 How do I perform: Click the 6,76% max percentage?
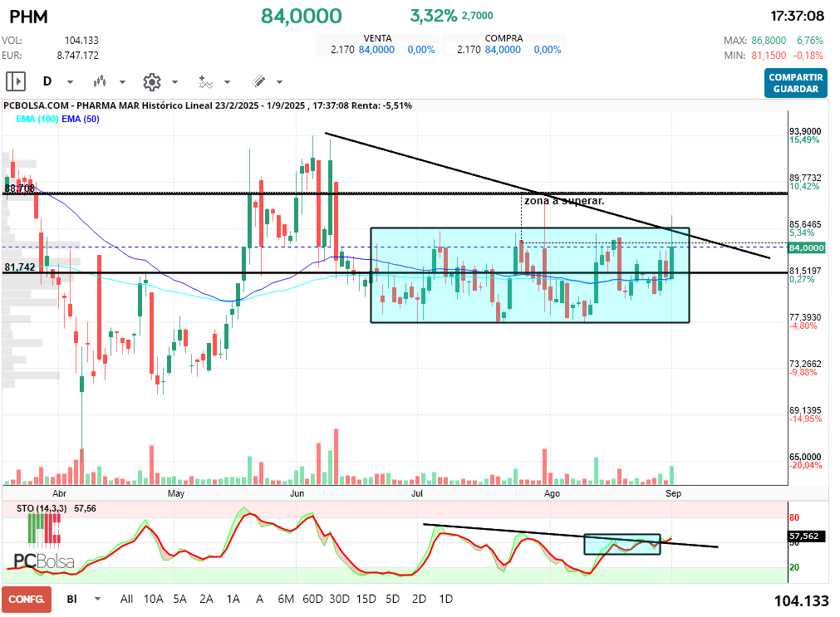[x=810, y=41]
